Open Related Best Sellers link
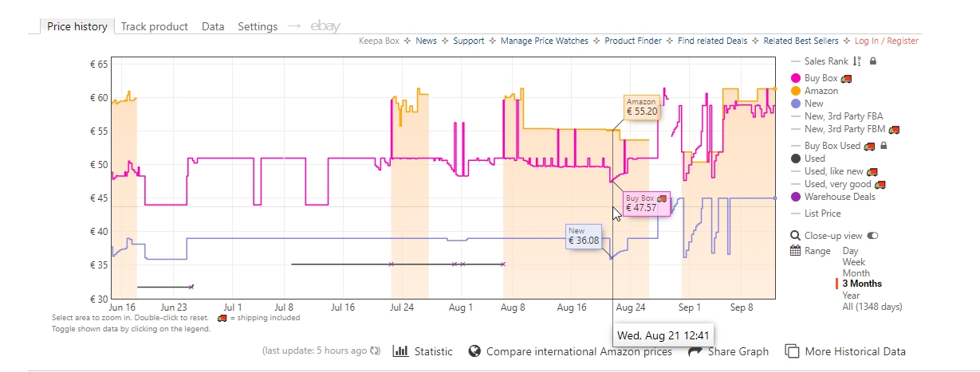The width and height of the screenshot is (980, 372). [x=801, y=41]
